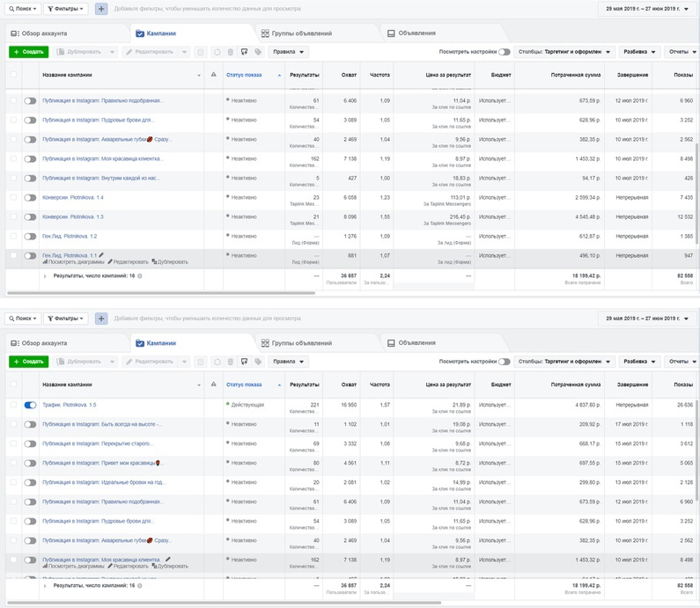This screenshot has width=700, height=608.
Task: Click the circular revert icon in upper toolbar
Action: [217, 52]
